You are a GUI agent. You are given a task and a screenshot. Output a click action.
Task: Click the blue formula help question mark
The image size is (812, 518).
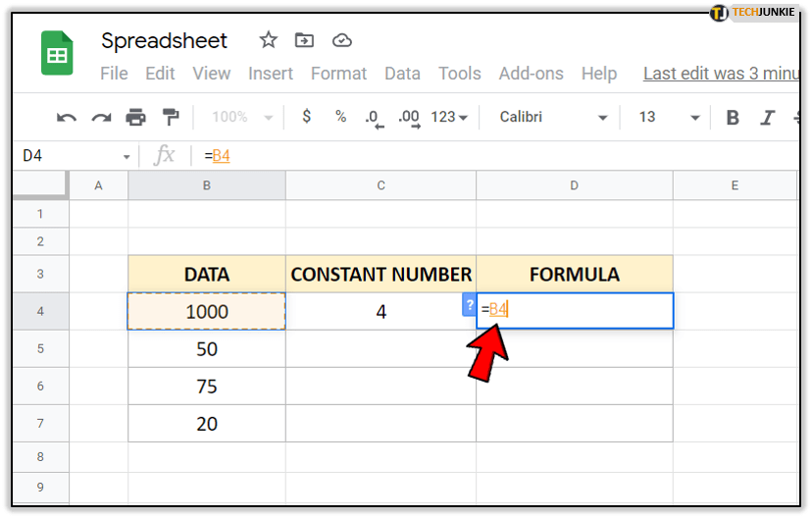[x=469, y=305]
